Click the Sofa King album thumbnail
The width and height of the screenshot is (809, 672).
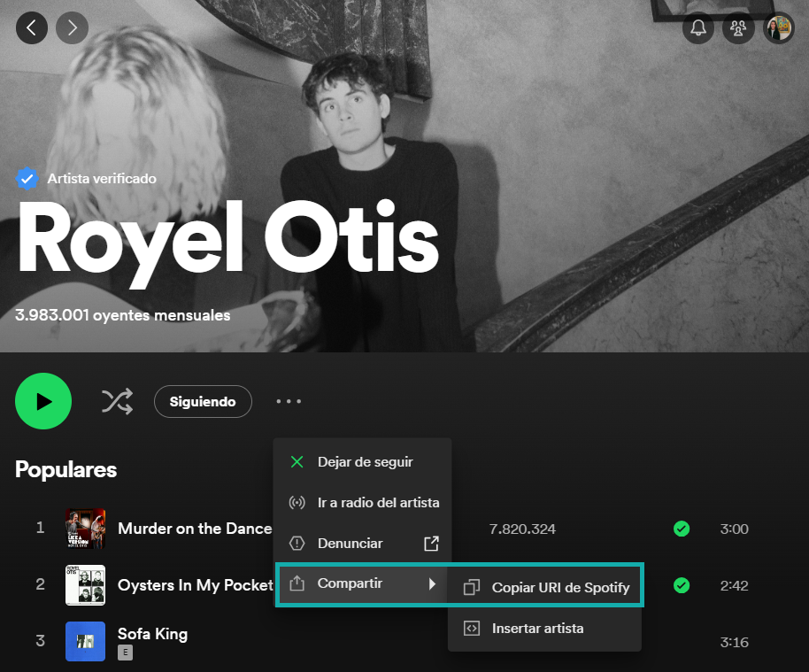click(85, 640)
